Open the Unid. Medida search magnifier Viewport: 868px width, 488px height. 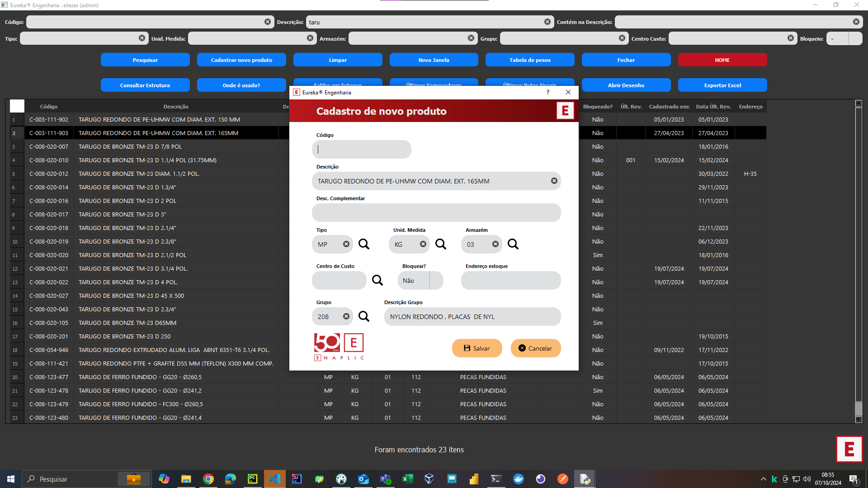[441, 244]
